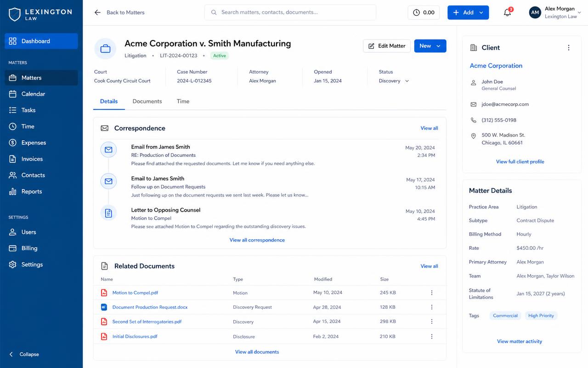Go to Matters in the sidebar
This screenshot has height=368, width=588.
(x=41, y=78)
